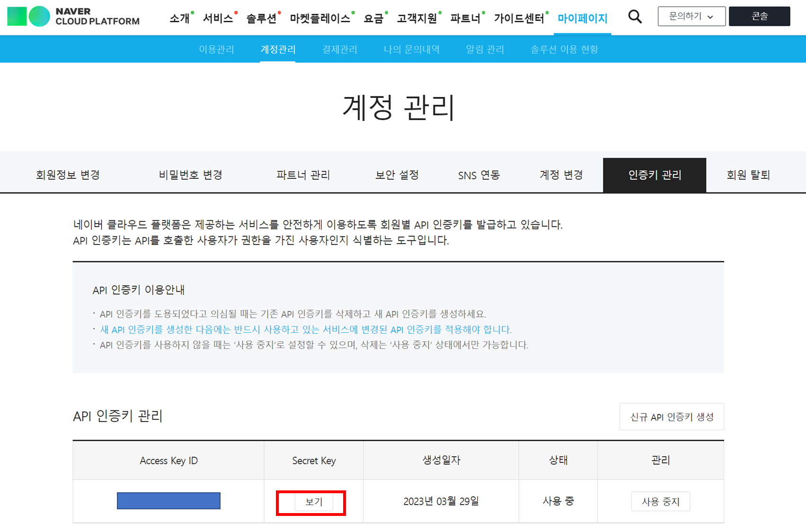Screen dimensions: 806x532
Task: Select the 마이페이지 menu
Action: tap(582, 18)
